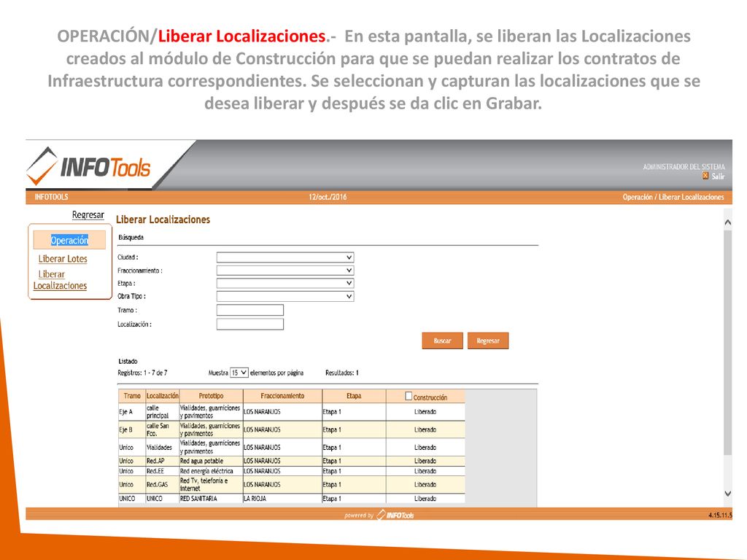
Task: Click the Operación / Liberar Localizaciones breadcrumb
Action: coord(673,197)
